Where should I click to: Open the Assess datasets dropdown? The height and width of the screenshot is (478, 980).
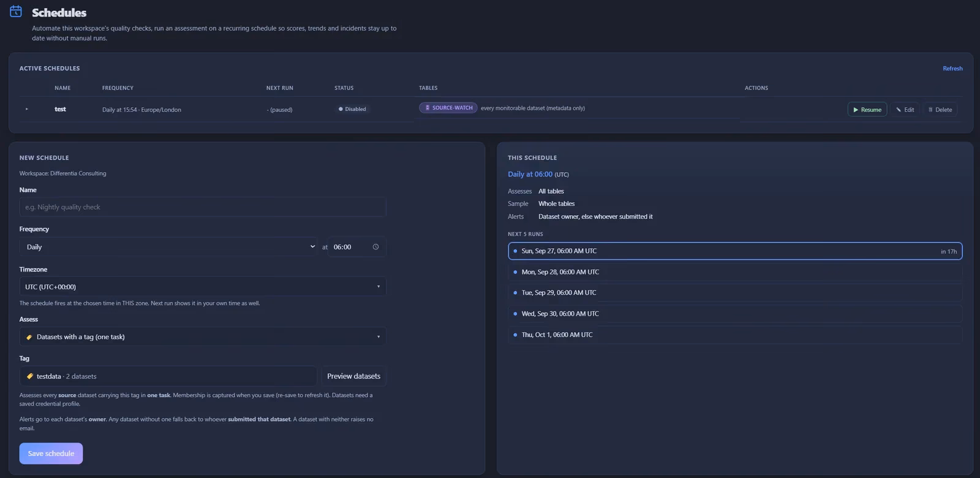[x=203, y=337]
